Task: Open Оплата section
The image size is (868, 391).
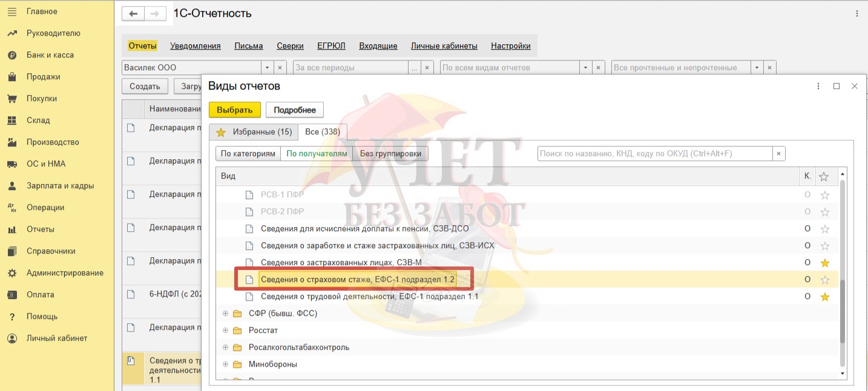Action: (41, 295)
